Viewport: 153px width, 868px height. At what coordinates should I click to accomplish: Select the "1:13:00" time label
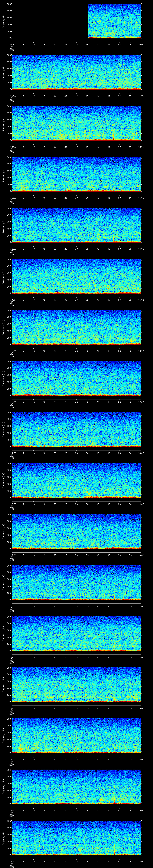pyautogui.click(x=12, y=249)
